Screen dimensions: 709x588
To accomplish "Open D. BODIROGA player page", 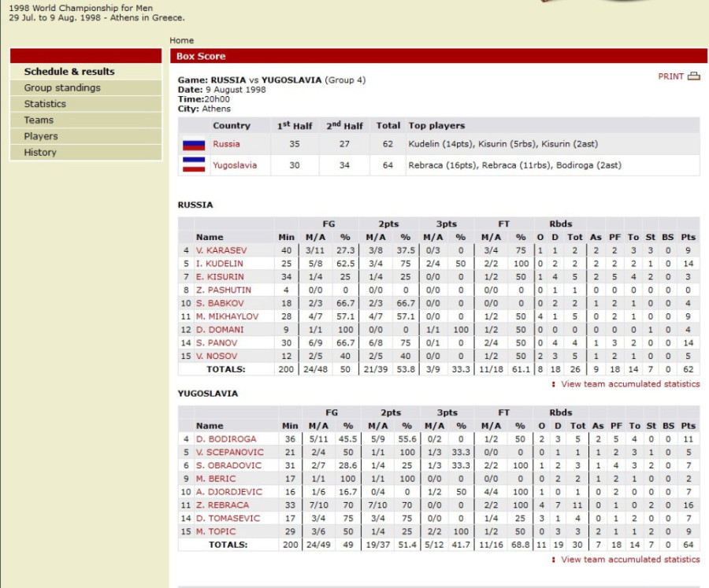I will click(x=225, y=438).
